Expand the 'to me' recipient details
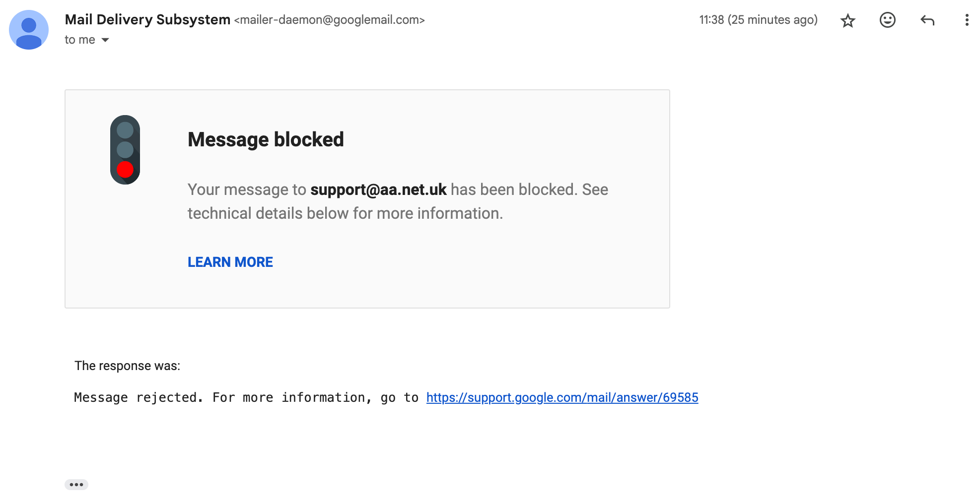The image size is (980, 501). 105,40
